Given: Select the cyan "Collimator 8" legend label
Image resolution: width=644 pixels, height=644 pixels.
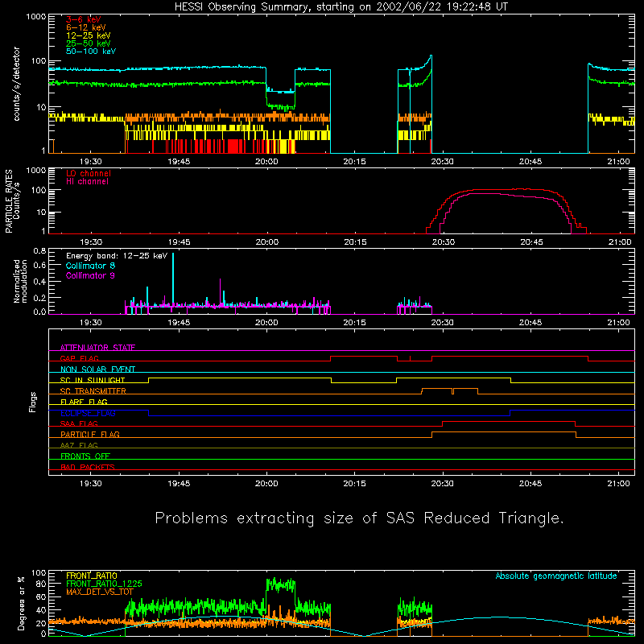Looking at the screenshot, I should 90,266.
